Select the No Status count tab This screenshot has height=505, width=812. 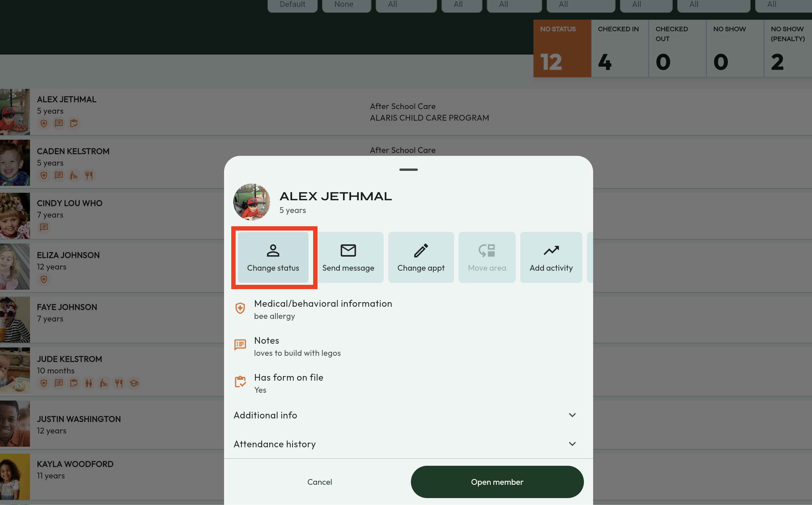(x=562, y=48)
